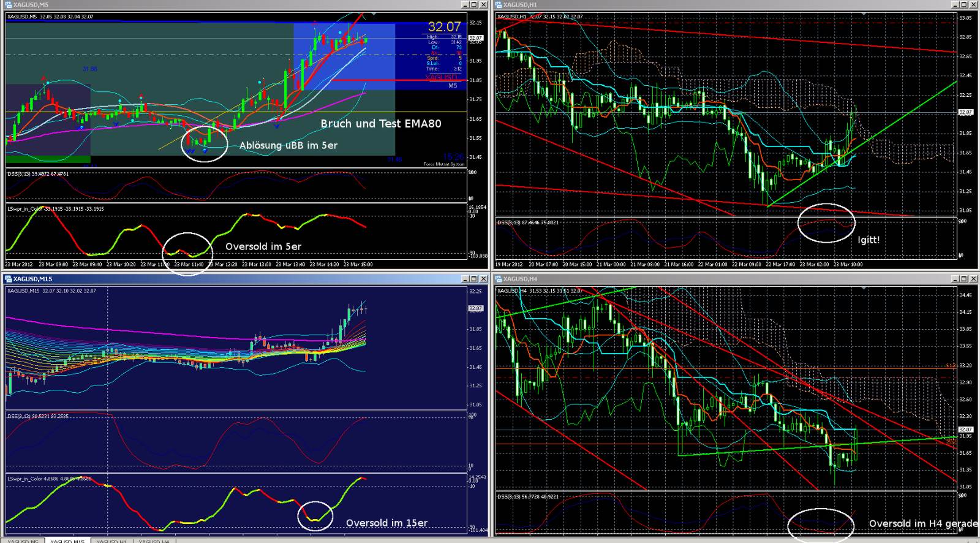Minimize the XAGUSD,M15 chart window

point(465,278)
